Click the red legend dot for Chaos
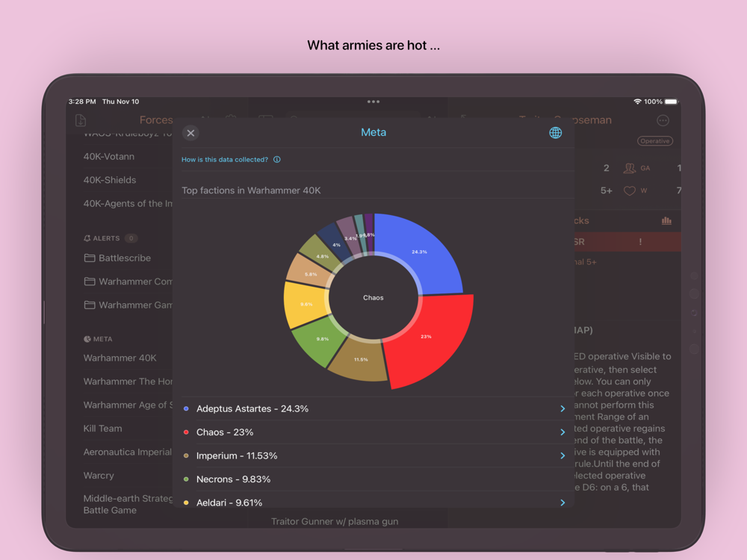747x560 pixels. pyautogui.click(x=186, y=432)
